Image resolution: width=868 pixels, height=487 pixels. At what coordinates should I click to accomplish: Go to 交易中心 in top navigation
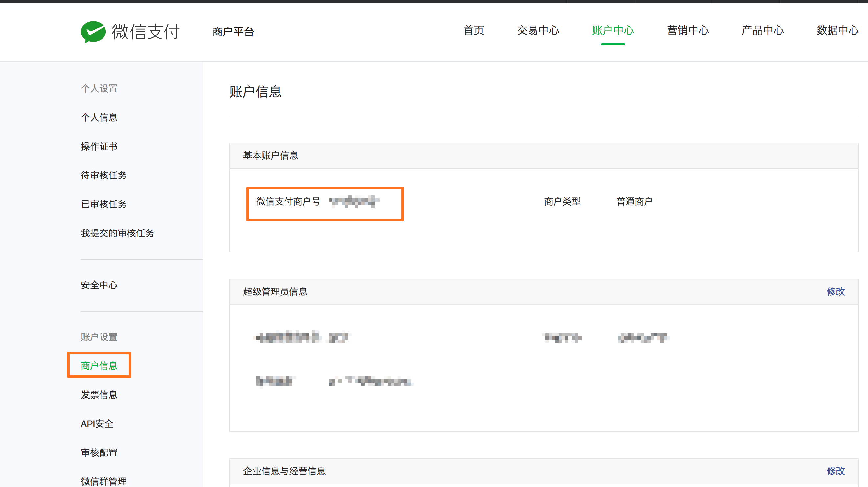pos(538,30)
